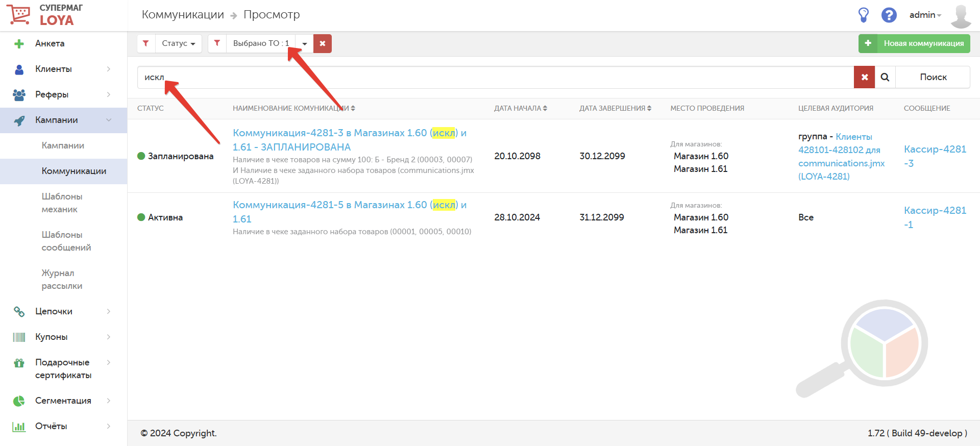The image size is (980, 446).
Task: Click the Коммуникации breadcrumb
Action: (183, 14)
